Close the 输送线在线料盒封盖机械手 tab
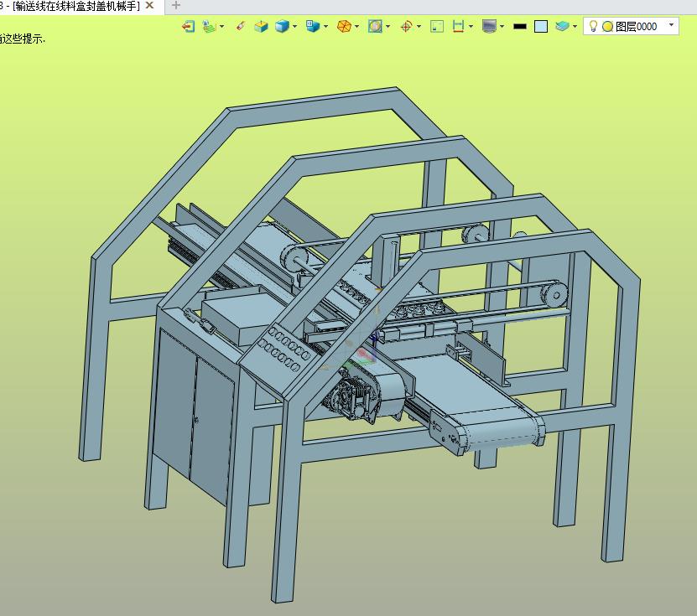Screen dimensions: 697x616 pos(150,5)
